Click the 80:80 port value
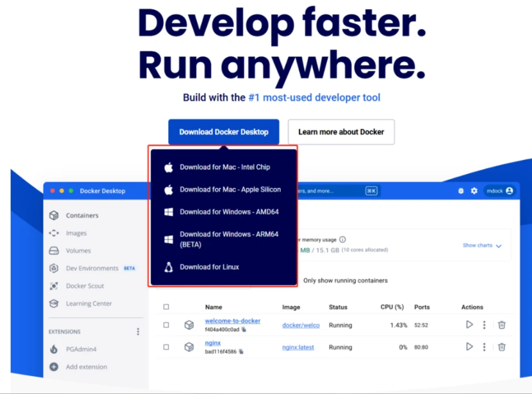This screenshot has height=394, width=532. click(x=421, y=347)
